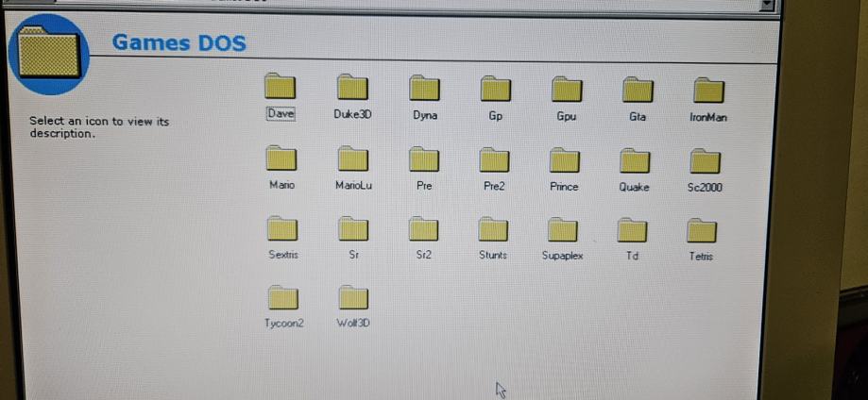
Task: Pick the Sr2 folder icon
Action: pos(423,229)
